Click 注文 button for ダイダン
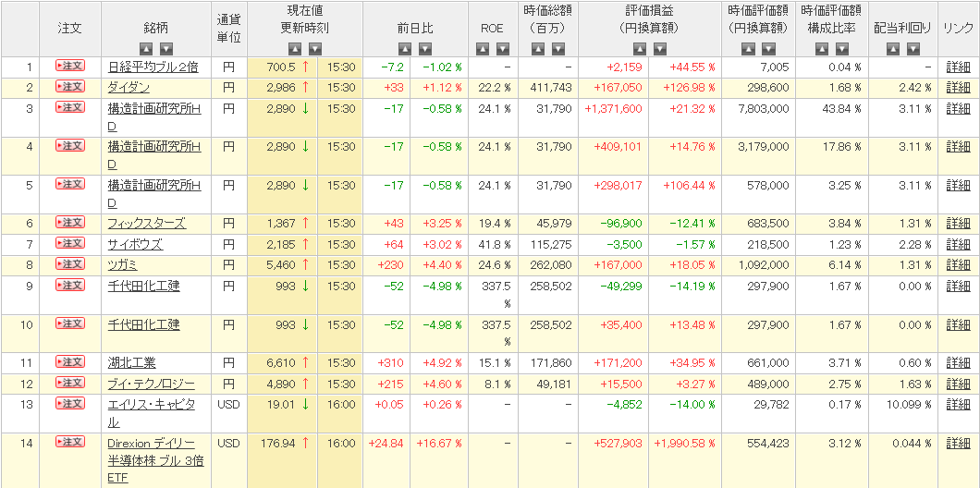Viewport: 980px width, 488px height. (70, 86)
